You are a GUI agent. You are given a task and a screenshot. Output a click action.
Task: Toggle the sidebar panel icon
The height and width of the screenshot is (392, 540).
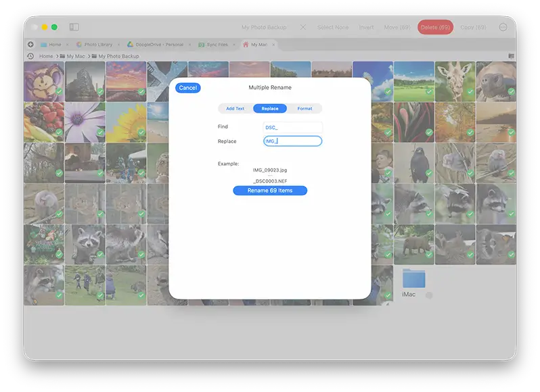click(74, 27)
